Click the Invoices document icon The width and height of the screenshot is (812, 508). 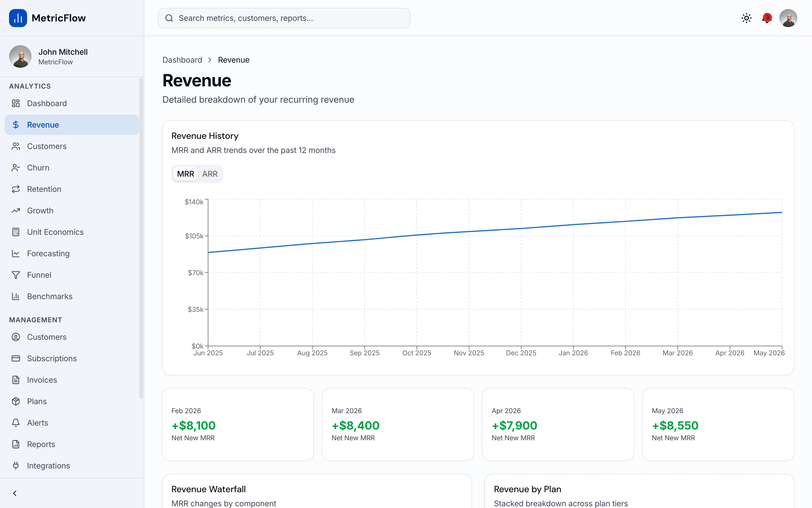click(x=16, y=380)
